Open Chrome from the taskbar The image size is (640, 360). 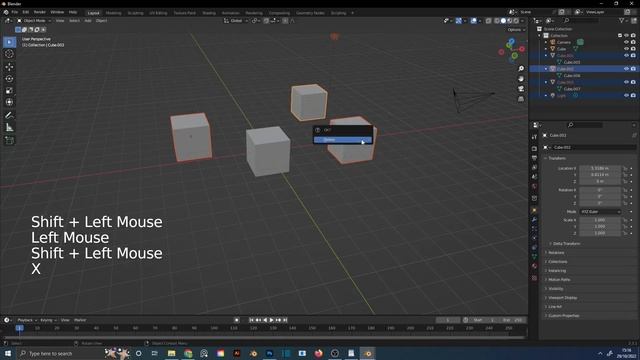[x=188, y=353]
